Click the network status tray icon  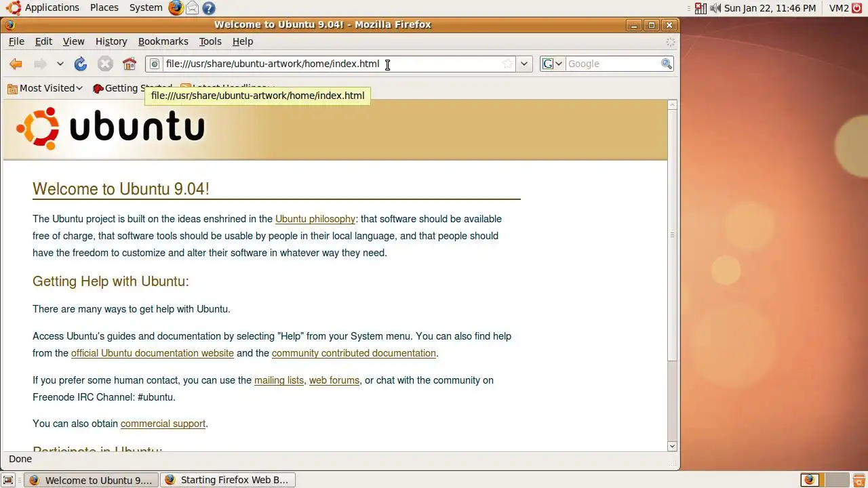[701, 8]
